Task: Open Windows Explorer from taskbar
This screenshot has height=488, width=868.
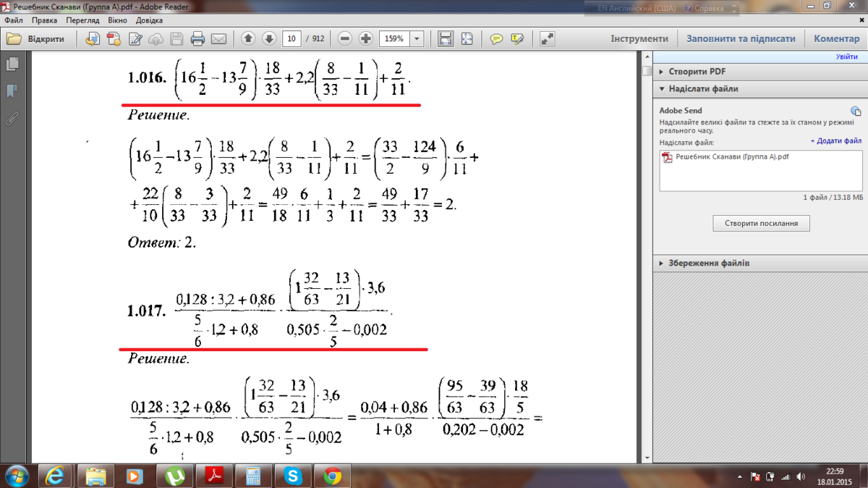Action: tap(95, 476)
